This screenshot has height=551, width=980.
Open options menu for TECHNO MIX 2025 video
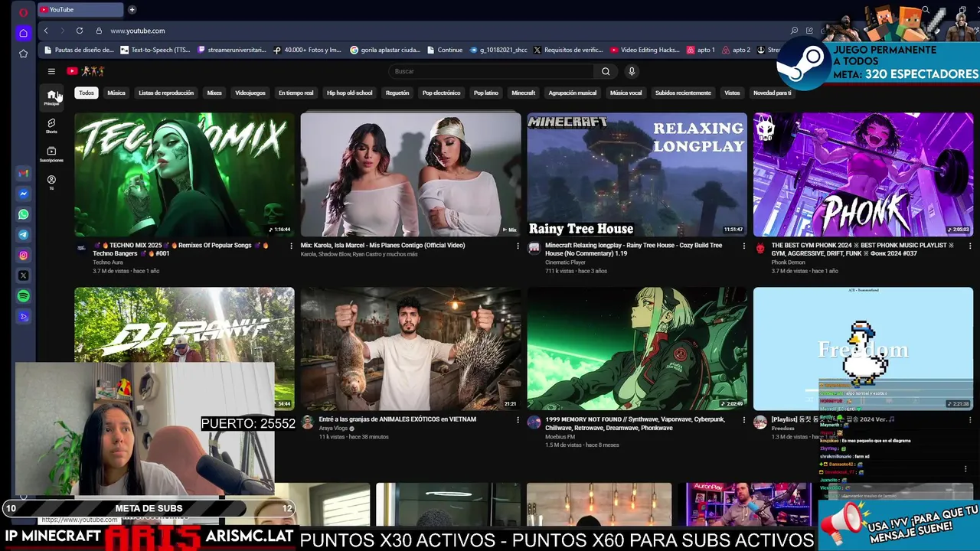point(291,246)
